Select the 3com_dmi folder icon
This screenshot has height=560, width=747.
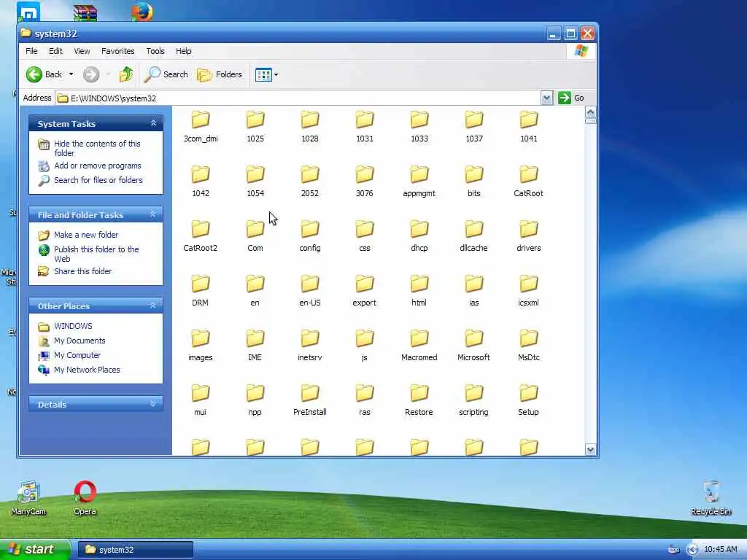point(201,119)
